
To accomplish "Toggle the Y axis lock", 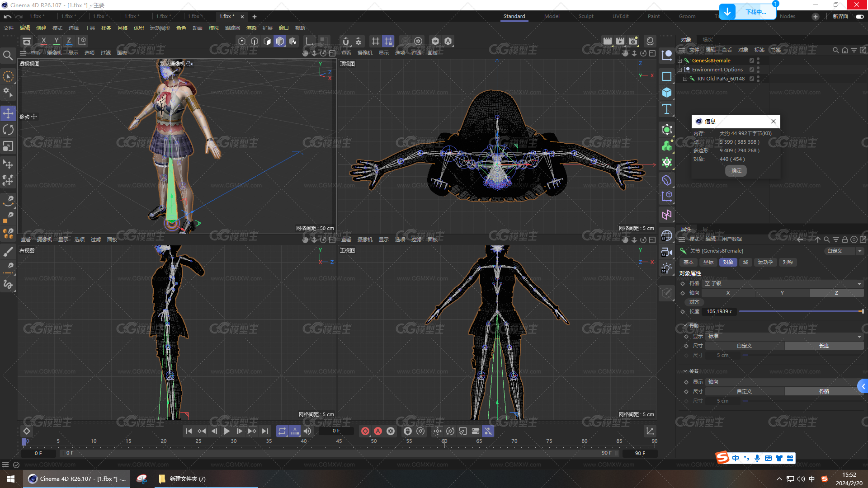I will tap(56, 41).
